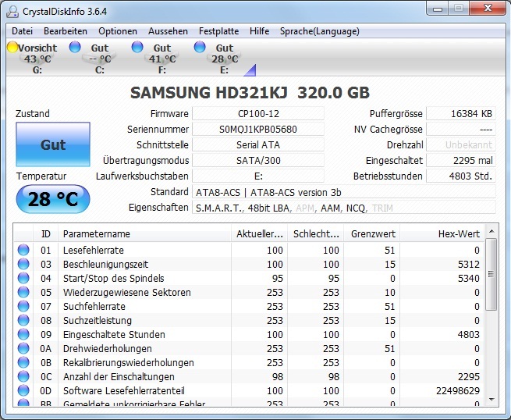Click status orb for Suchfehlerrate row
The width and height of the screenshot is (511, 420).
(x=23, y=306)
